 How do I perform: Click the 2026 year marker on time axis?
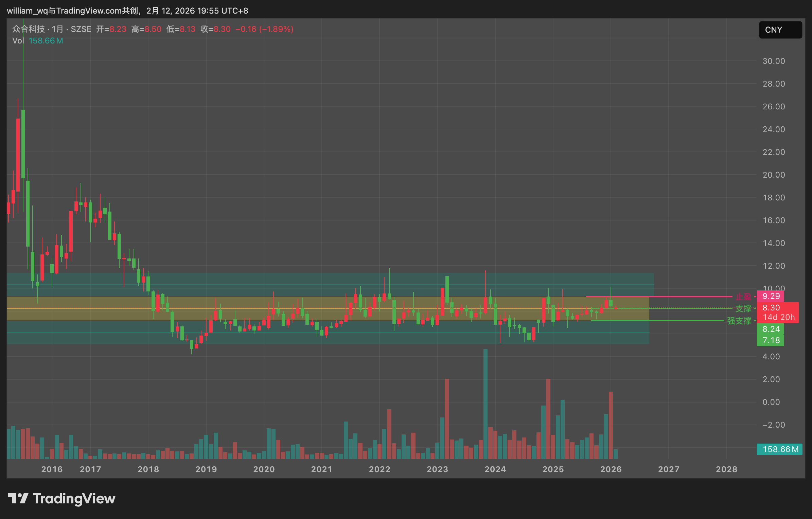[611, 469]
